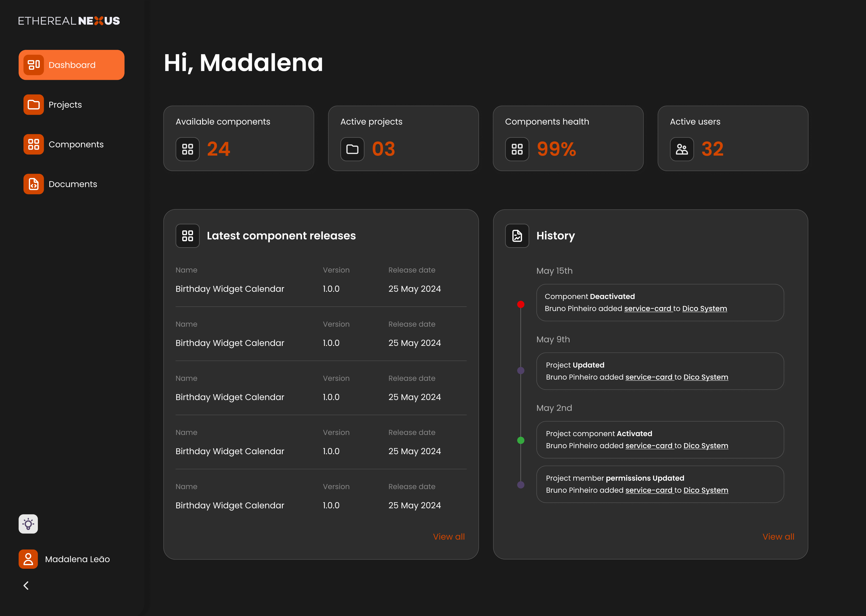
Task: Click the Projects folder icon in sidebar
Action: (x=34, y=105)
